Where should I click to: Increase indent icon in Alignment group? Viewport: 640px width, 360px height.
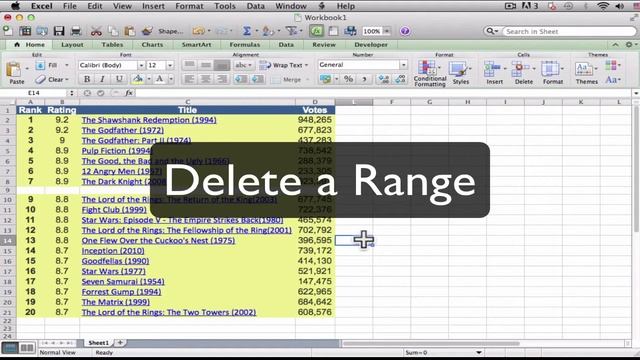[x=258, y=79]
